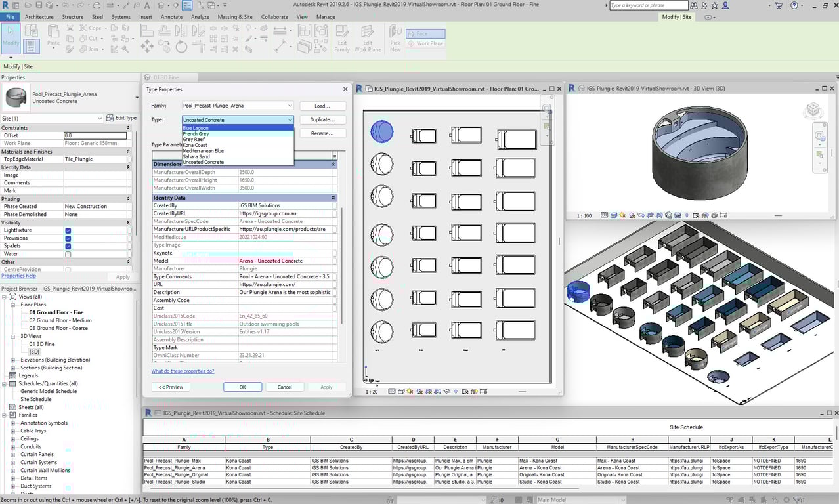Click the Print icon in quick access toolbar
The image size is (839, 504).
(97, 5)
